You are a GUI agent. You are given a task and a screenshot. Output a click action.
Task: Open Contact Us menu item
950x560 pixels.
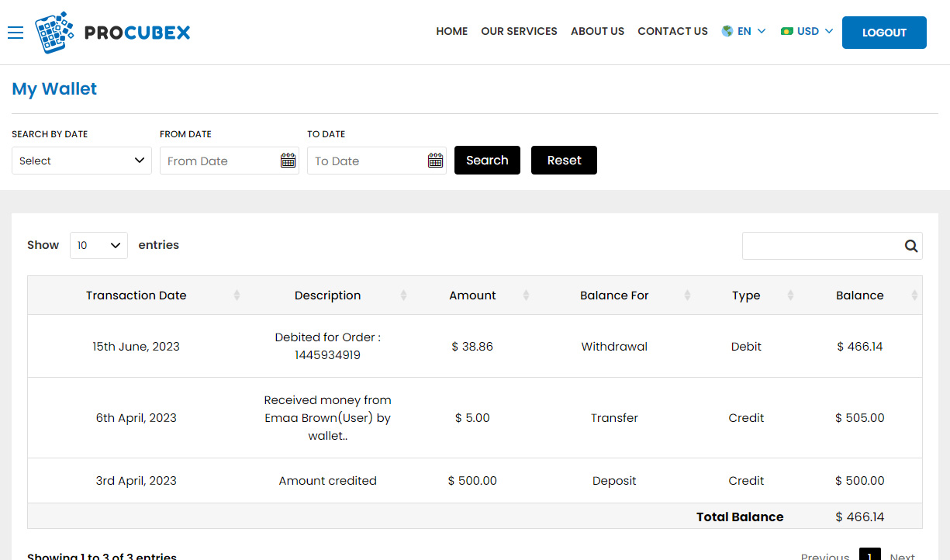click(x=672, y=31)
